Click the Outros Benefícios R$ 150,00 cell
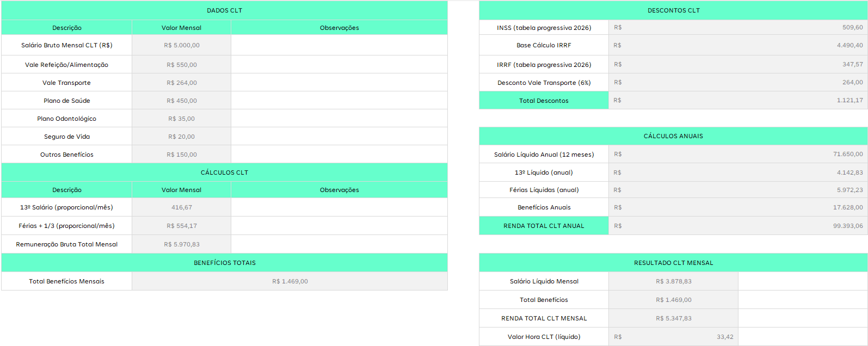 (x=181, y=155)
